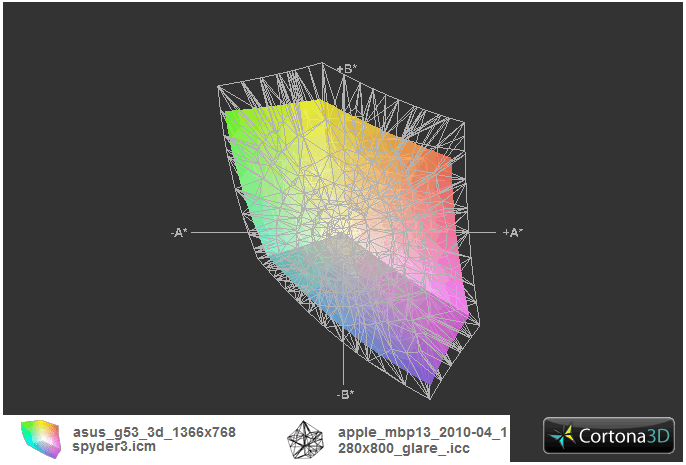This screenshot has height=465, width=686.
Task: Click the -A* axis label
Action: pos(179,233)
